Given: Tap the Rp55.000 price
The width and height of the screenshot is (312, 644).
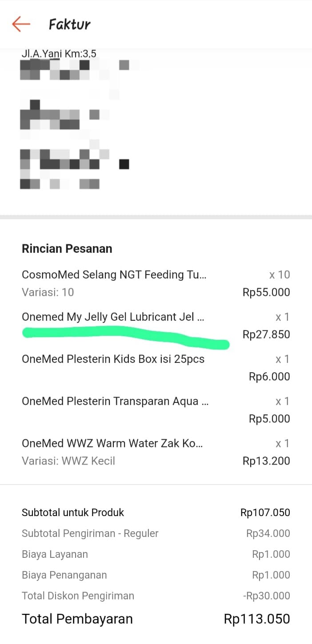Looking at the screenshot, I should [266, 292].
